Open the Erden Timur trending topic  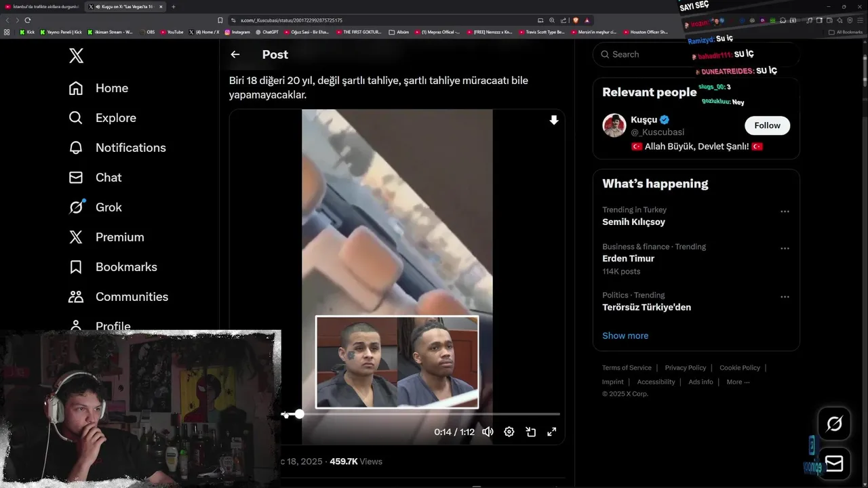click(628, 258)
